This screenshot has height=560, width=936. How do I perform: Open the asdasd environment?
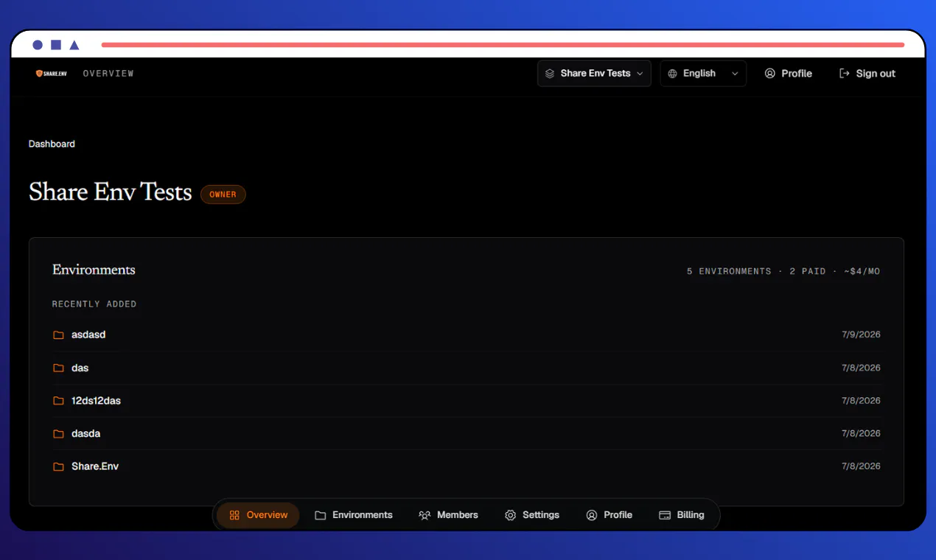(467, 335)
